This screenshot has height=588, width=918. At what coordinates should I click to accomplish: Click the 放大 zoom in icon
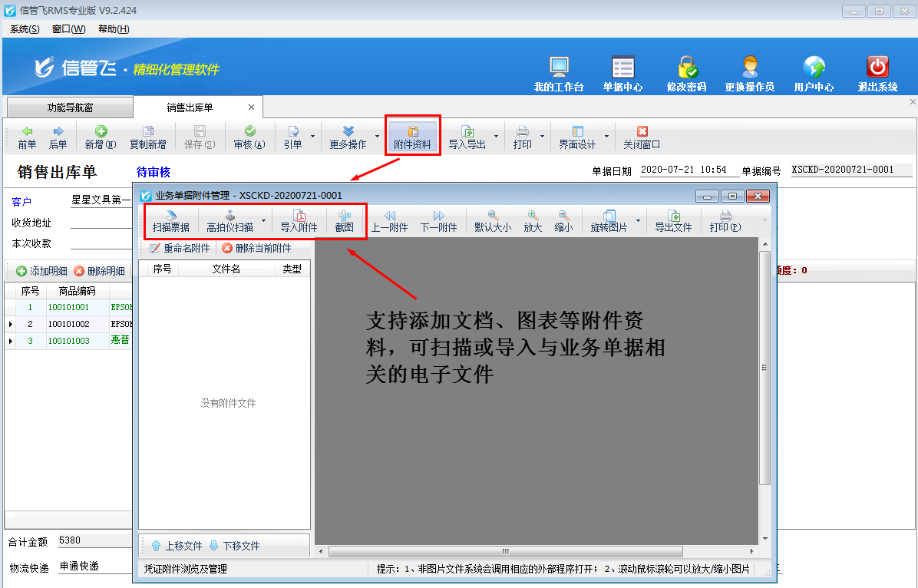(x=533, y=220)
